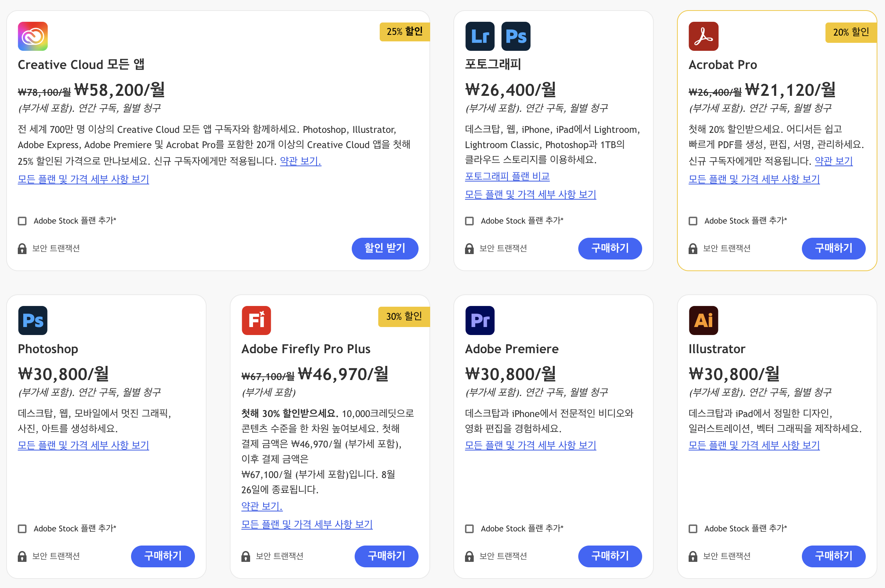Click 구매하기 for Adobe Firefly Pro Plus

[386, 556]
